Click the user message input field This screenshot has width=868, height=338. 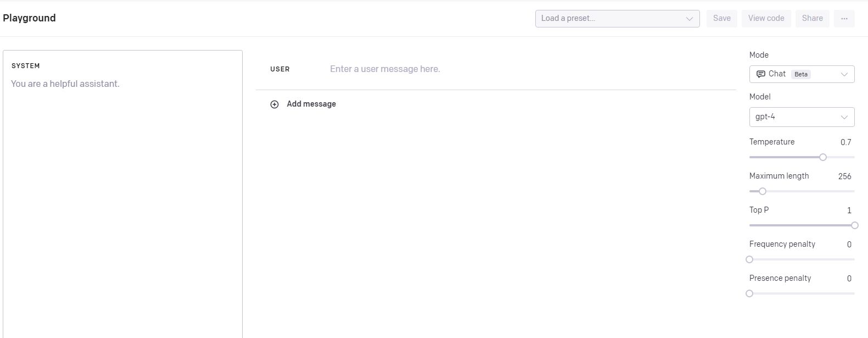(494, 69)
